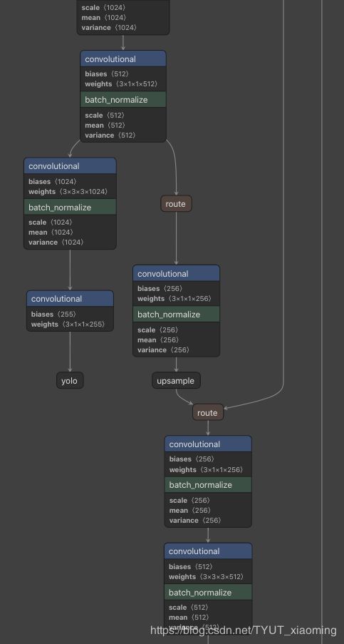Viewport: 344px width, 644px height.
Task: Click weights 〈3×1×1×255〉 row
Action: click(x=68, y=324)
